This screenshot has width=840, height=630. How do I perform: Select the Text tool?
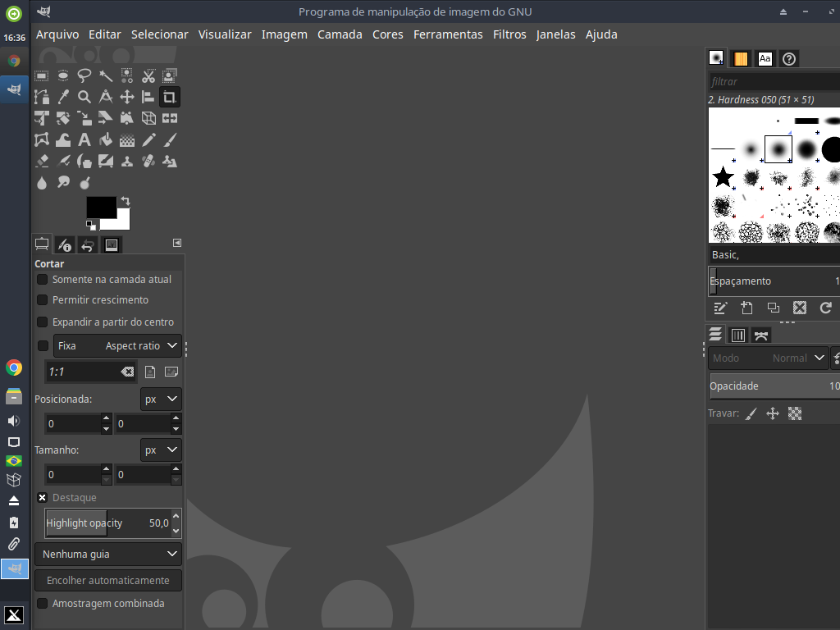[x=84, y=139]
